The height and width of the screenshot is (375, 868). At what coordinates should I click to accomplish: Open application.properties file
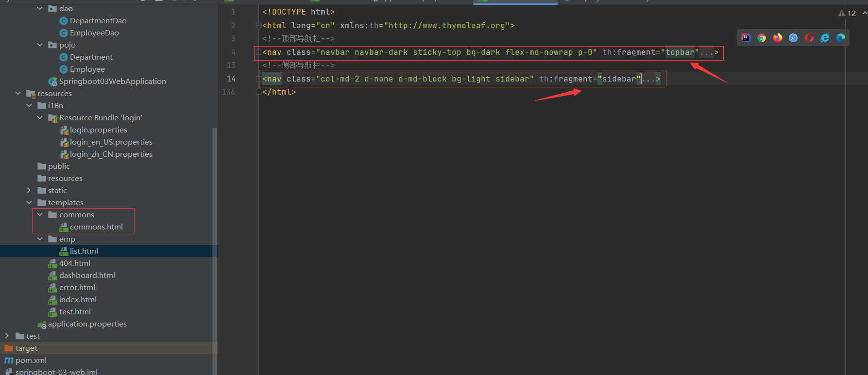click(87, 324)
